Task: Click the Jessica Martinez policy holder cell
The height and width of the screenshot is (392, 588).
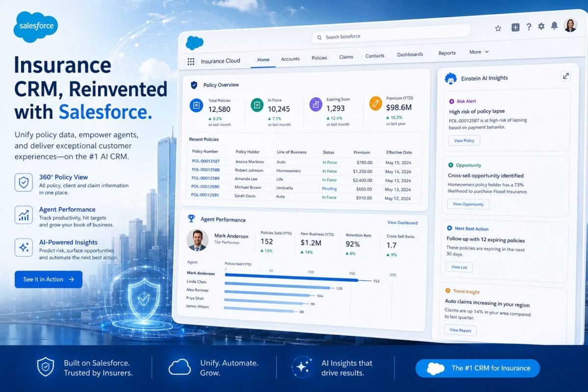Action: 249,162
